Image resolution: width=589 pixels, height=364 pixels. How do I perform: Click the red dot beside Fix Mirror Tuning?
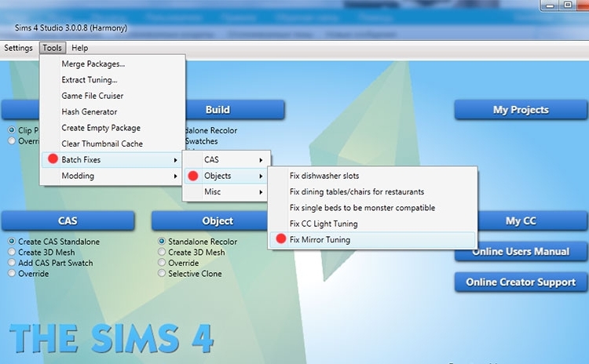click(281, 240)
